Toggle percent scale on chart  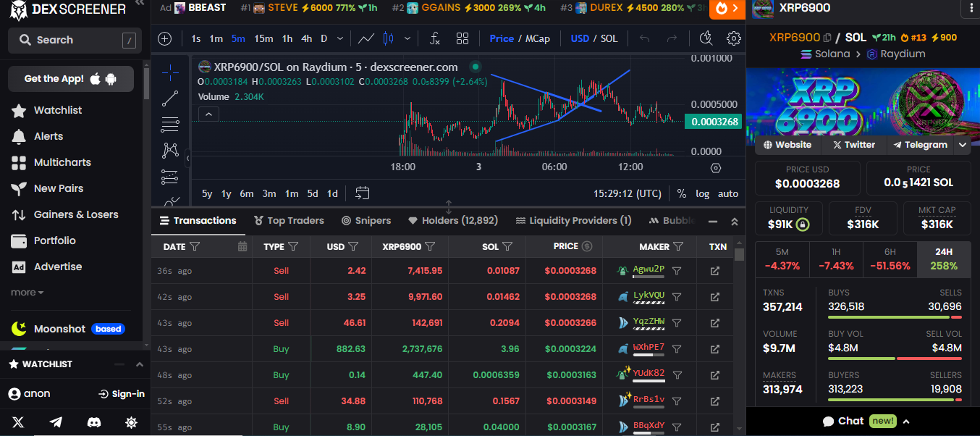682,193
